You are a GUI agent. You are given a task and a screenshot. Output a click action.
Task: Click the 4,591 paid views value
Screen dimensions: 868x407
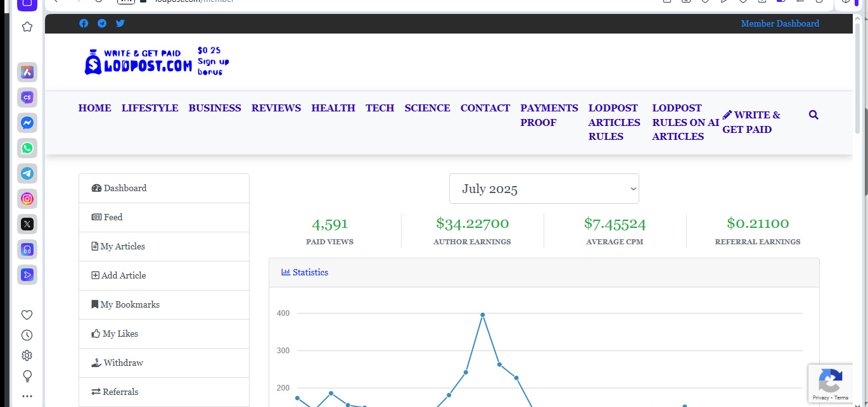330,224
